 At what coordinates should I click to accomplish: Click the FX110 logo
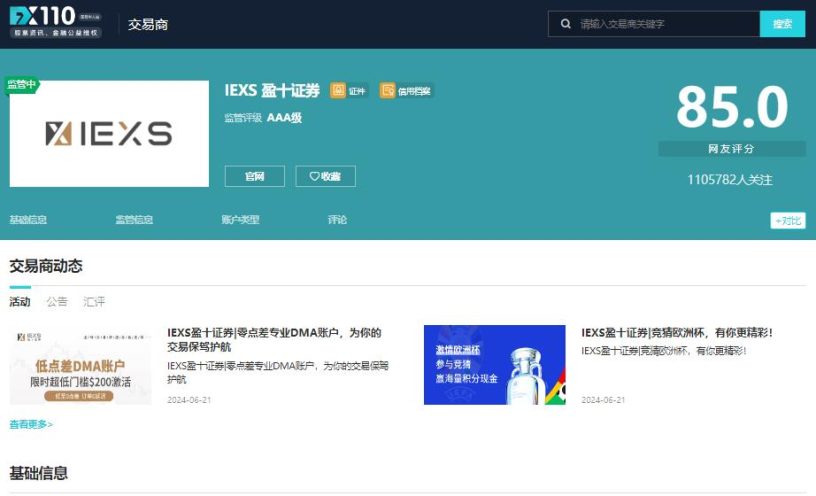click(x=56, y=22)
